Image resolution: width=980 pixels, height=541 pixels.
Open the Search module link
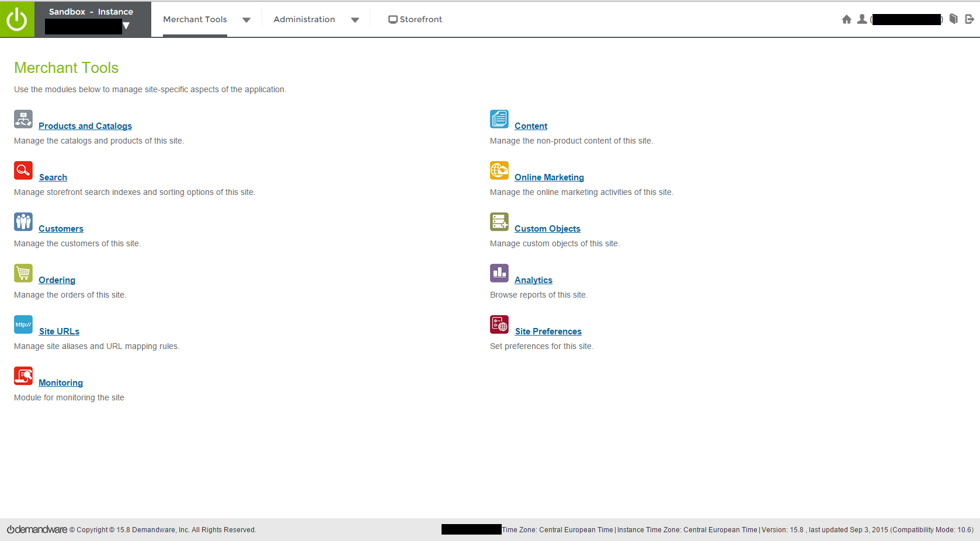point(53,177)
